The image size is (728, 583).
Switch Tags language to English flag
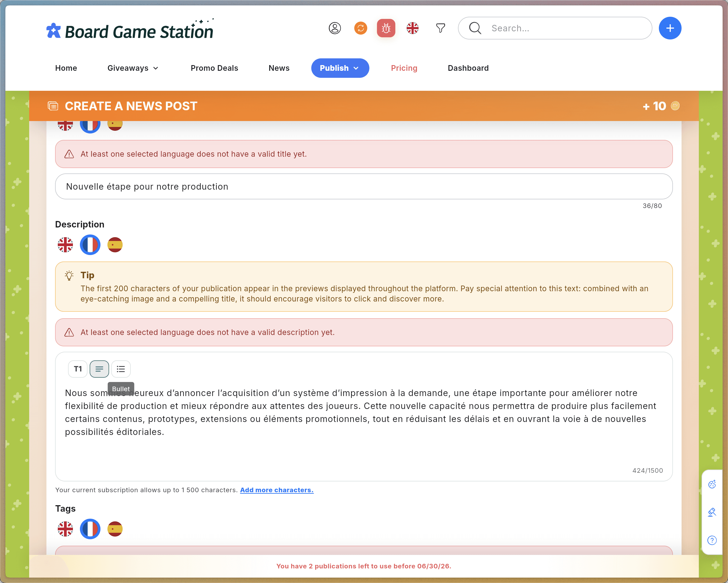click(65, 529)
